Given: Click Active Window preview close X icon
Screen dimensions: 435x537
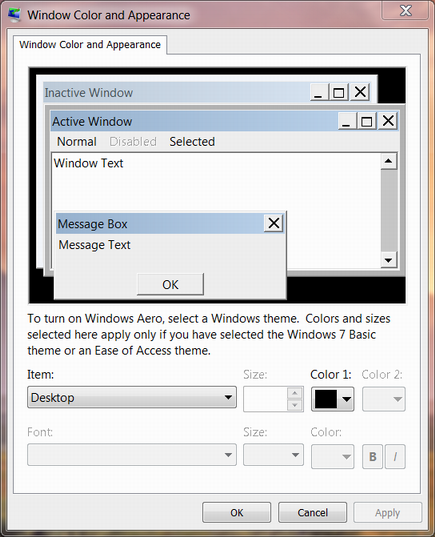Looking at the screenshot, I should point(388,121).
